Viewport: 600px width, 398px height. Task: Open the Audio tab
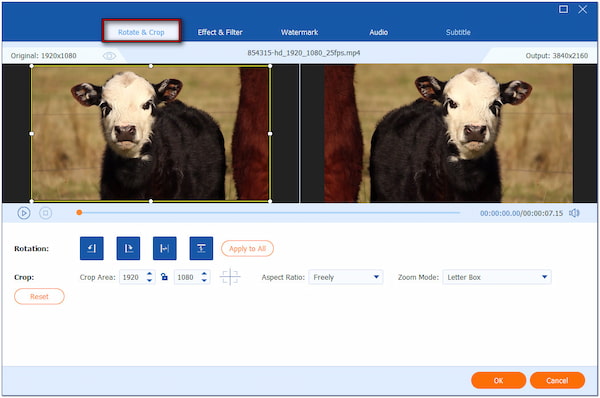378,32
